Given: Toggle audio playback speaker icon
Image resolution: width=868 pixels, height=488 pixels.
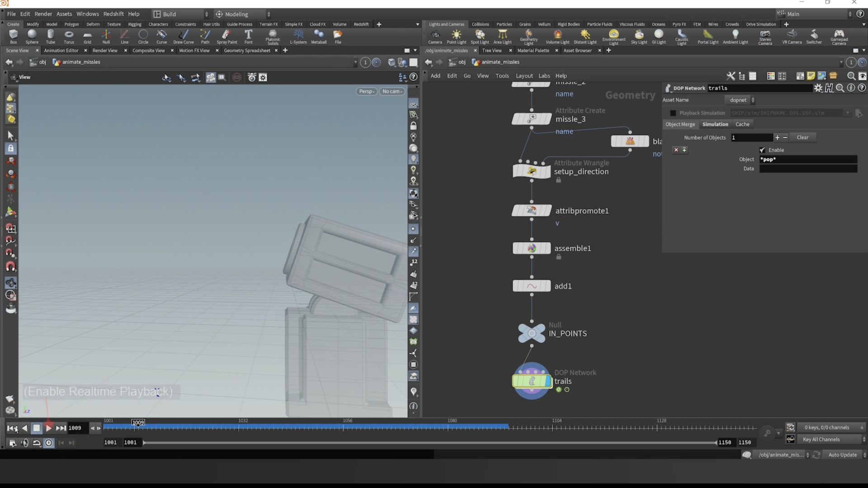Looking at the screenshot, I should (25, 443).
